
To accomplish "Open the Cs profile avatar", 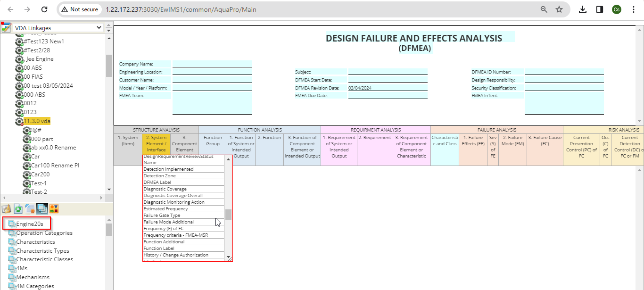I will (x=616, y=9).
